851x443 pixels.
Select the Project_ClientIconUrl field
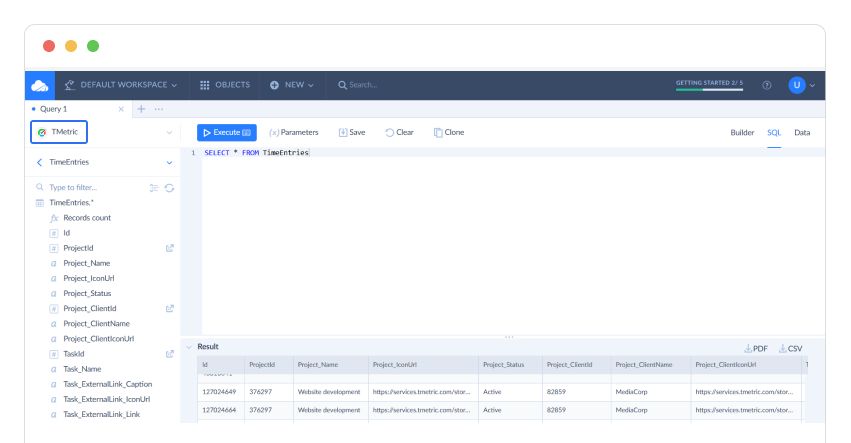pos(98,339)
